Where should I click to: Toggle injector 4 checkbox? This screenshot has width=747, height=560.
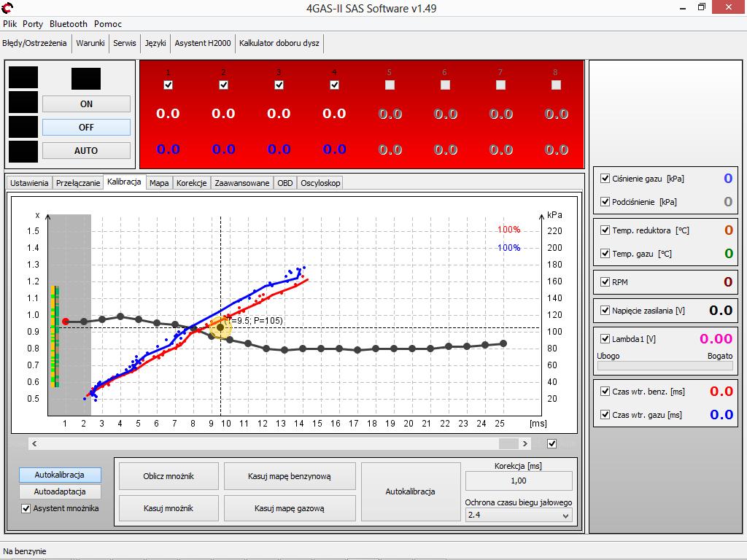coord(334,85)
